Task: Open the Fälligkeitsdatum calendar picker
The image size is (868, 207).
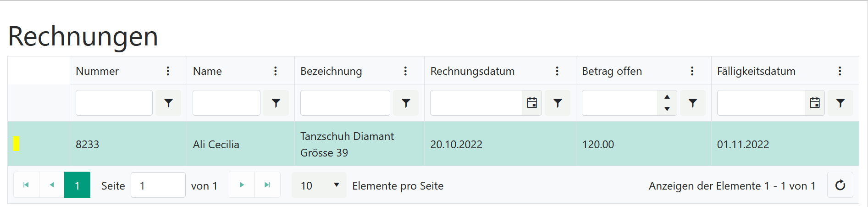Action: point(815,103)
